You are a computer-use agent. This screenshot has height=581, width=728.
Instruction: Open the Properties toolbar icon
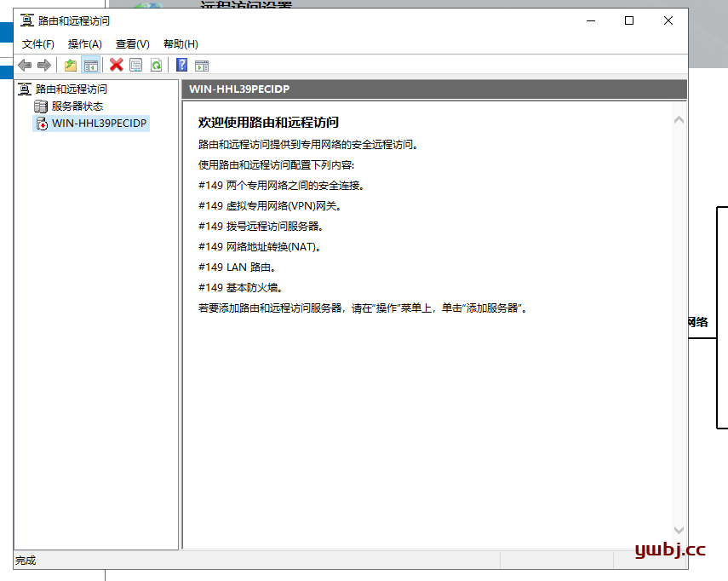click(136, 65)
